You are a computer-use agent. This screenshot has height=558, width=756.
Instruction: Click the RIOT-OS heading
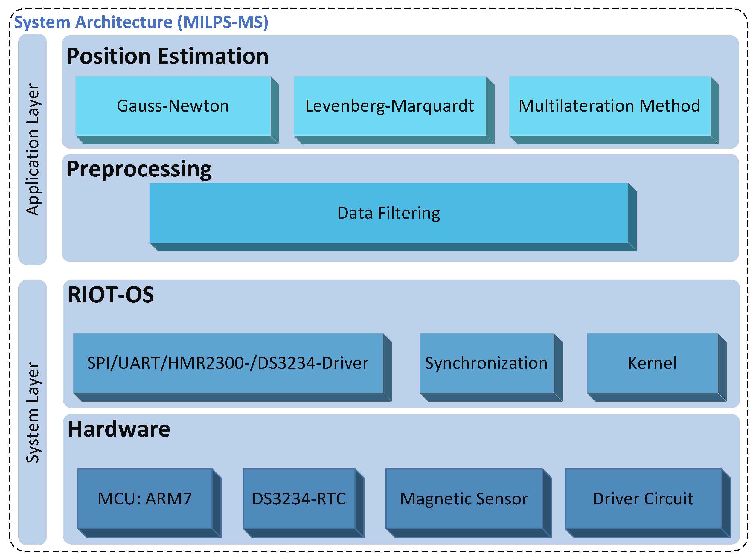point(111,295)
